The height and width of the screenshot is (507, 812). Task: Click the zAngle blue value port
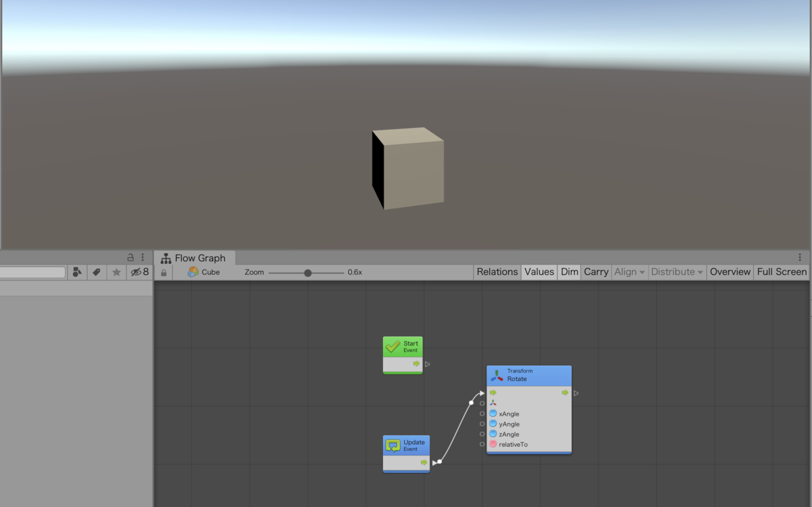click(493, 434)
